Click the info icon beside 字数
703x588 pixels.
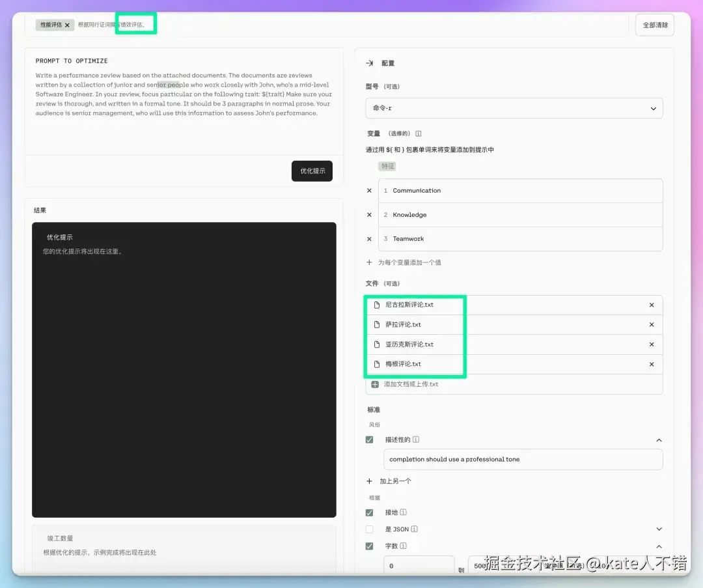(x=403, y=546)
